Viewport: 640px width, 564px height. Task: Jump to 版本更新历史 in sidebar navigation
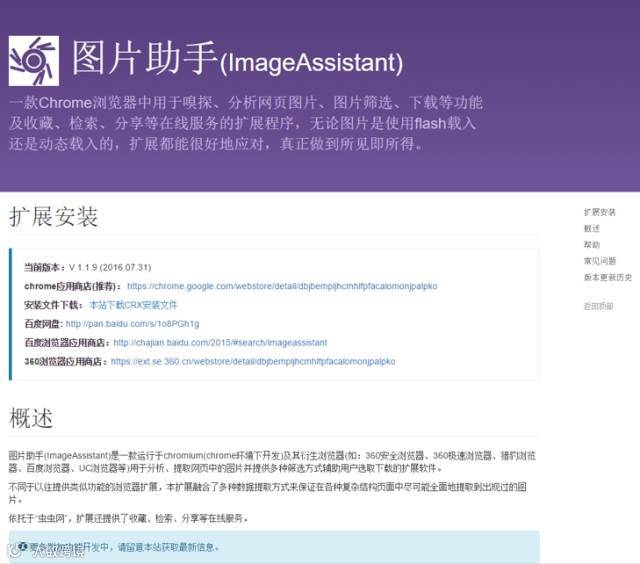tap(607, 277)
